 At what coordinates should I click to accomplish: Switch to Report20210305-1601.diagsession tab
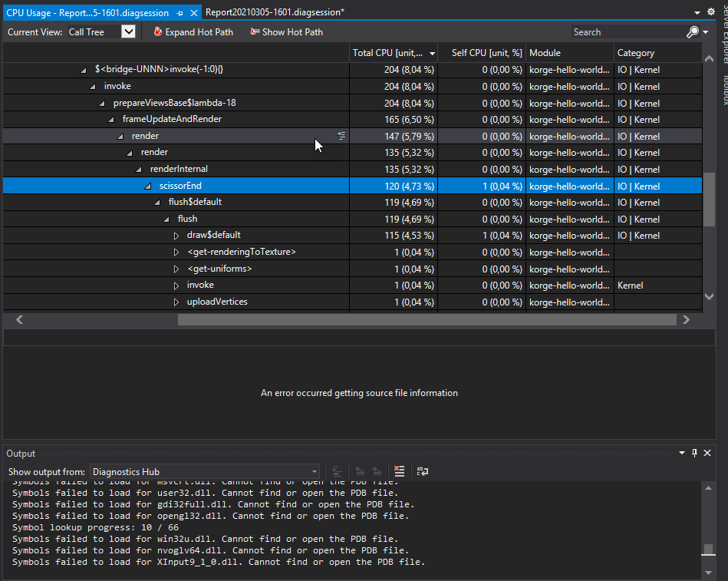[x=275, y=12]
